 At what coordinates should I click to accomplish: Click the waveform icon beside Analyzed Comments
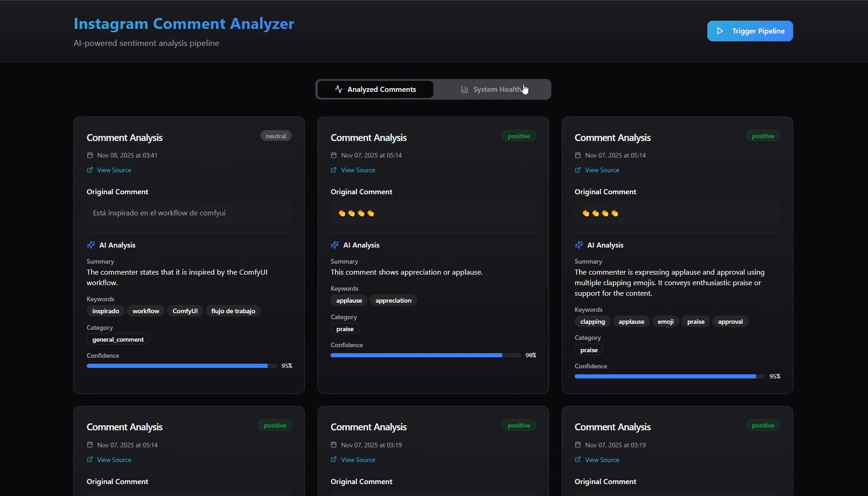pyautogui.click(x=339, y=89)
